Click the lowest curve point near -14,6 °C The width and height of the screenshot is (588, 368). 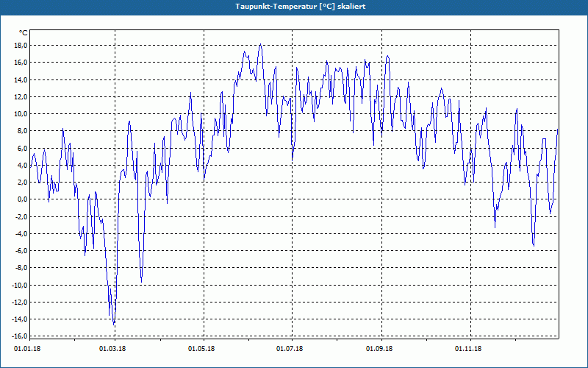tap(114, 324)
